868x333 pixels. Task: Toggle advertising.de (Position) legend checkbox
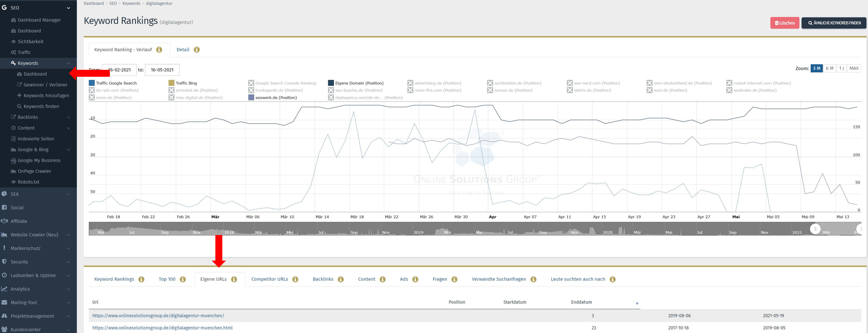(410, 83)
